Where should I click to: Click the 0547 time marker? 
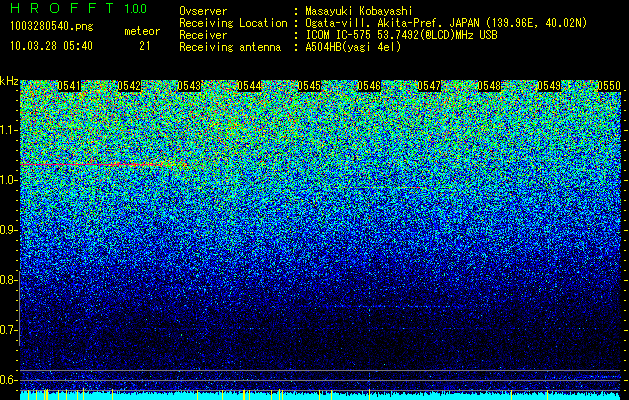tap(429, 86)
